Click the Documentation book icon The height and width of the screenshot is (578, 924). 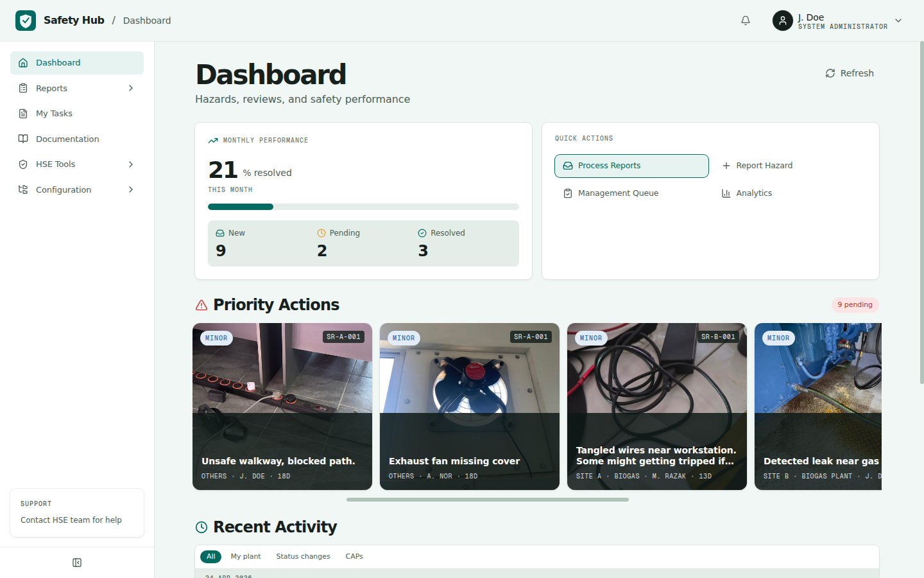(23, 139)
